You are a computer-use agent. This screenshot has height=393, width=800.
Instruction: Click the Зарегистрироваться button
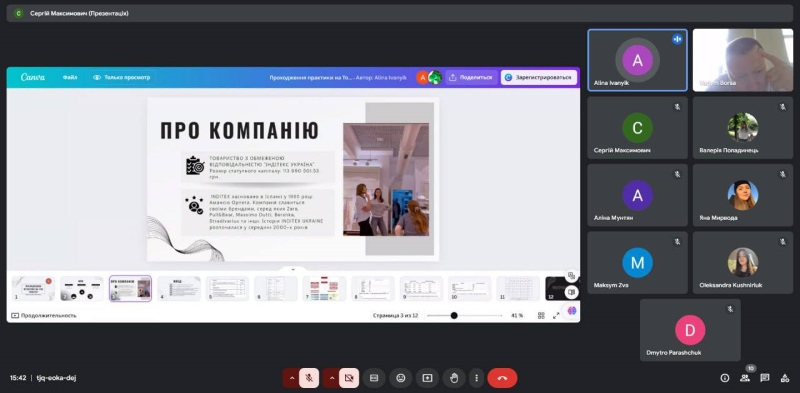click(539, 78)
